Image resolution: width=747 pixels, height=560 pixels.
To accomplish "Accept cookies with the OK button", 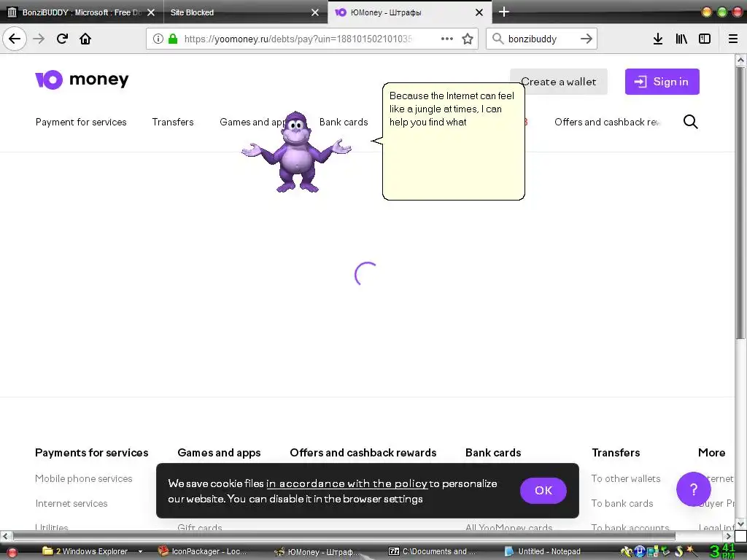I will 543,490.
